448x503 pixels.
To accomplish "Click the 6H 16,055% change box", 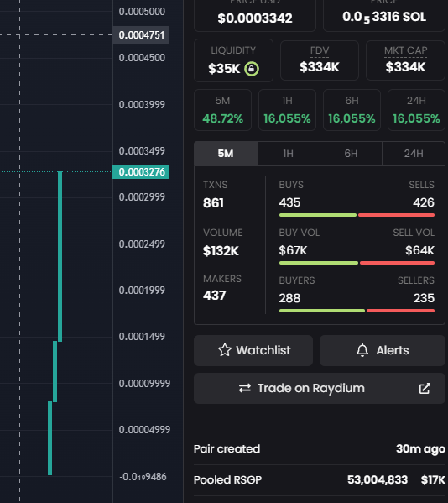I will click(352, 110).
